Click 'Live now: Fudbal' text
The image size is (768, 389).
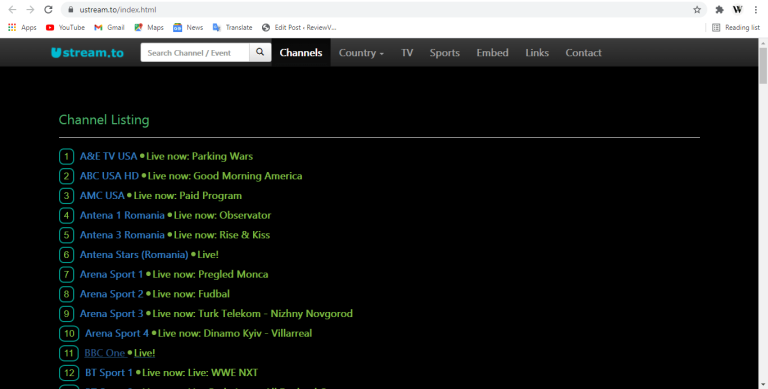point(191,294)
